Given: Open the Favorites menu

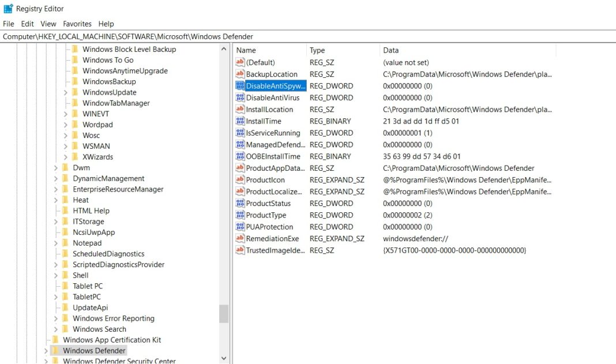Looking at the screenshot, I should click(77, 24).
